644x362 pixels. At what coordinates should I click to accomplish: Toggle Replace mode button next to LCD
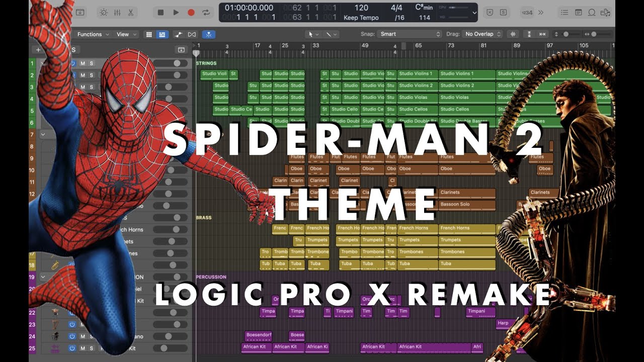490,13
